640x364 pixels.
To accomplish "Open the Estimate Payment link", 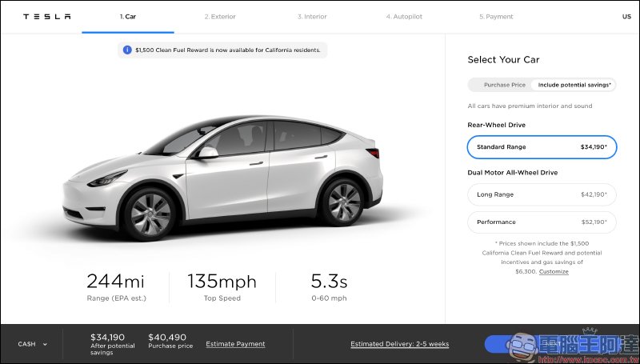I will coord(235,344).
